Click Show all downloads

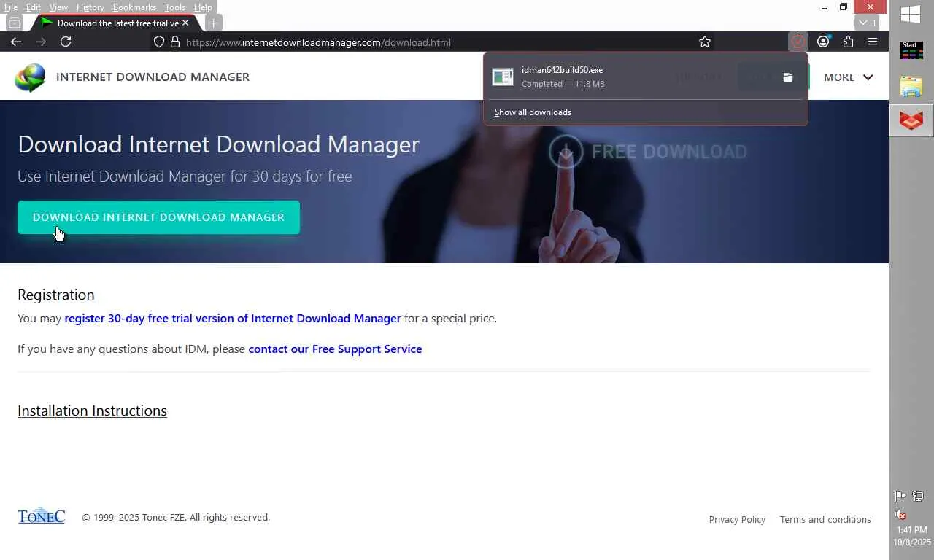(x=533, y=112)
